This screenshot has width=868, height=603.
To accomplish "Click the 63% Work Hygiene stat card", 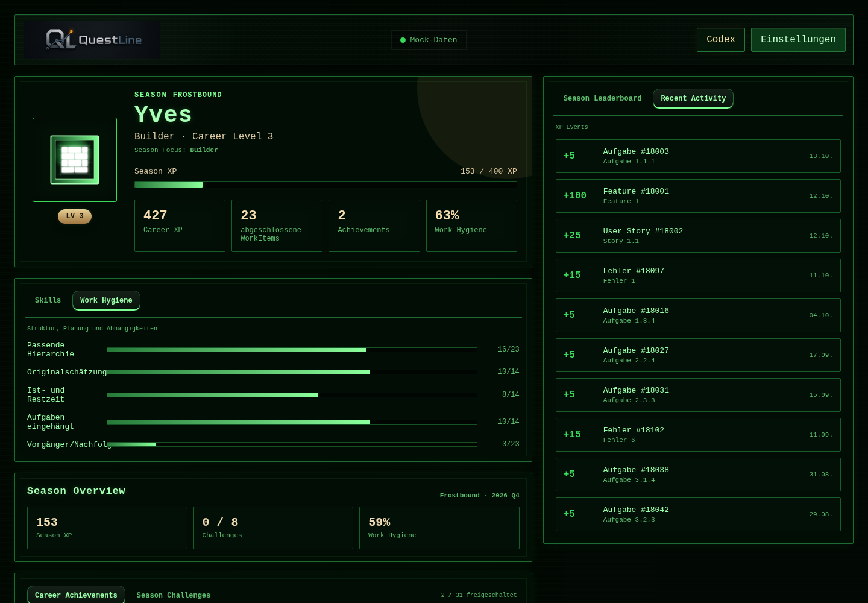I will (471, 226).
